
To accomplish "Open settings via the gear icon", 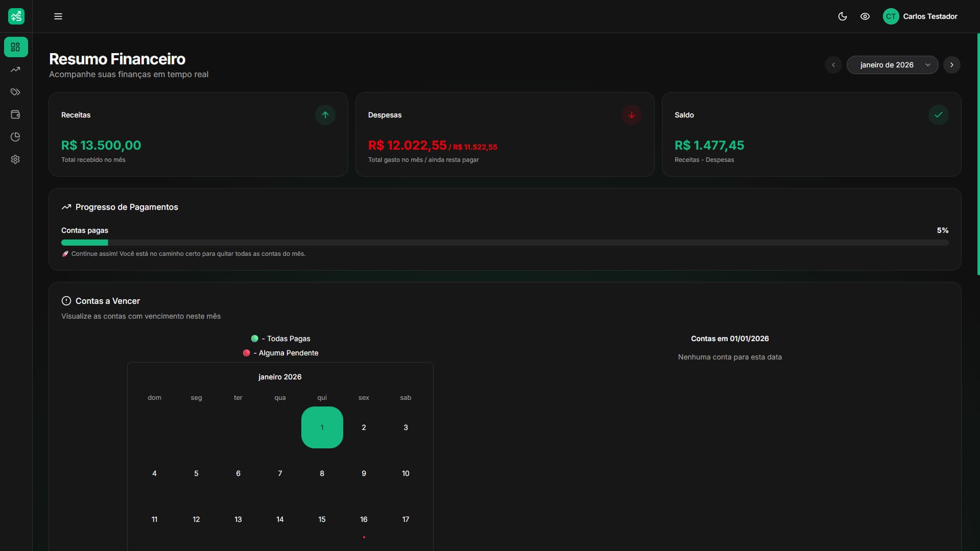I will [16, 159].
